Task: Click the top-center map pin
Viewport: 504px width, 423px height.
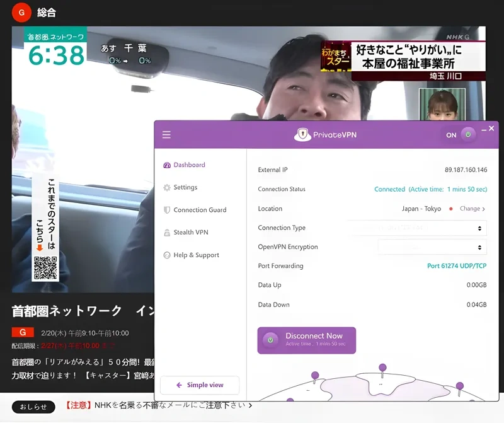Action: (x=382, y=370)
